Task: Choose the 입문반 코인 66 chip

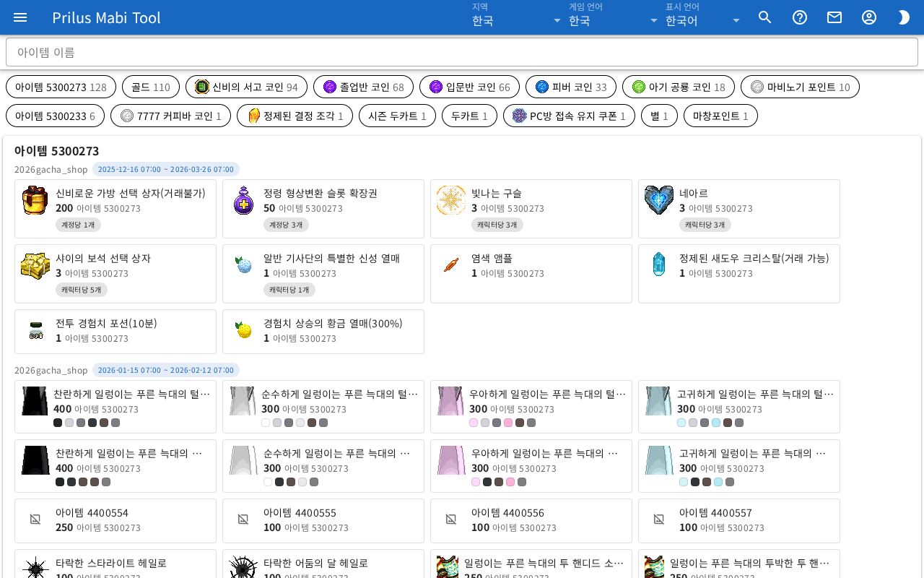Action: point(469,87)
